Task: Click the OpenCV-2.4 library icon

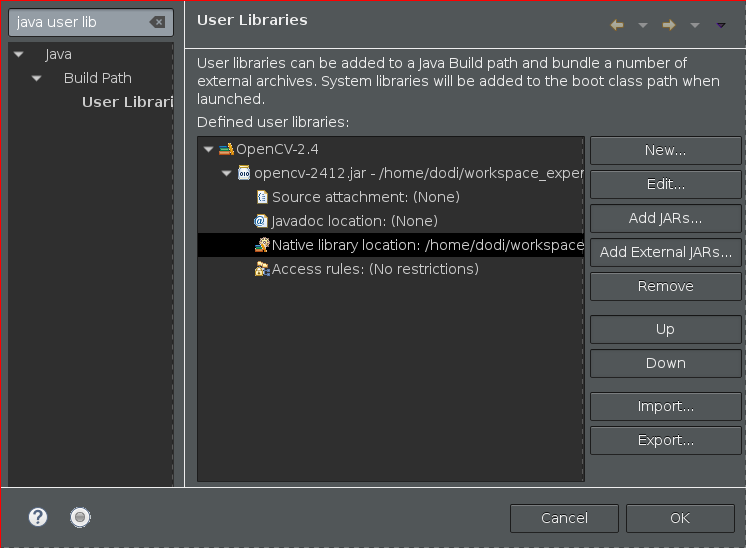Action: coord(226,149)
